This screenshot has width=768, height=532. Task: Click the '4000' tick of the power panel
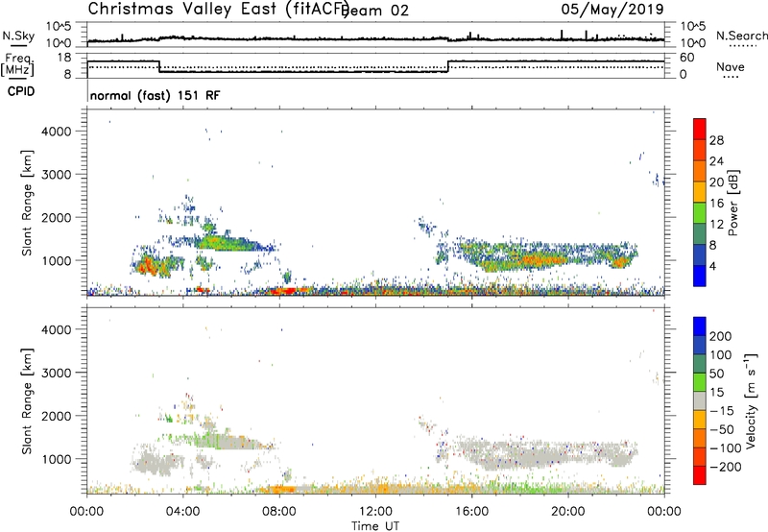pyautogui.click(x=57, y=132)
